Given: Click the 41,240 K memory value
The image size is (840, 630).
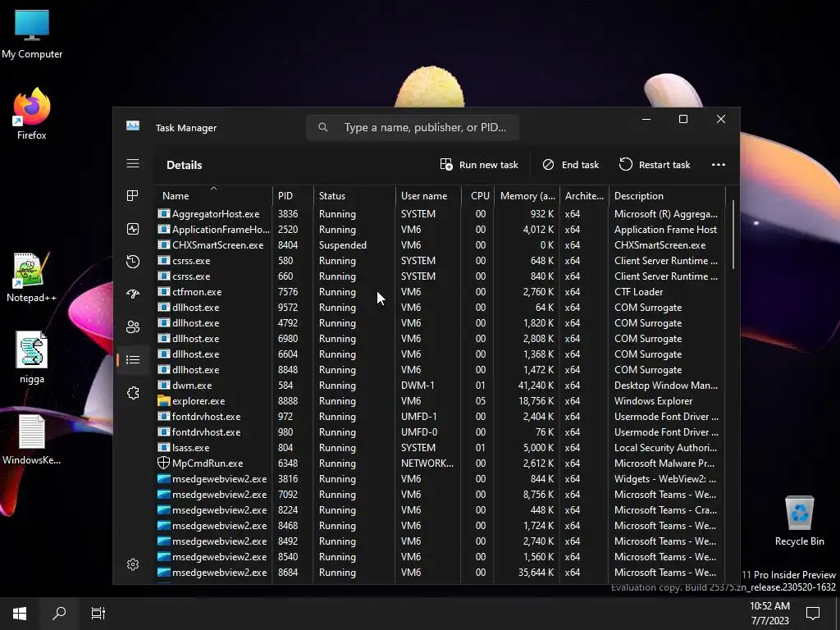Looking at the screenshot, I should [x=536, y=386].
